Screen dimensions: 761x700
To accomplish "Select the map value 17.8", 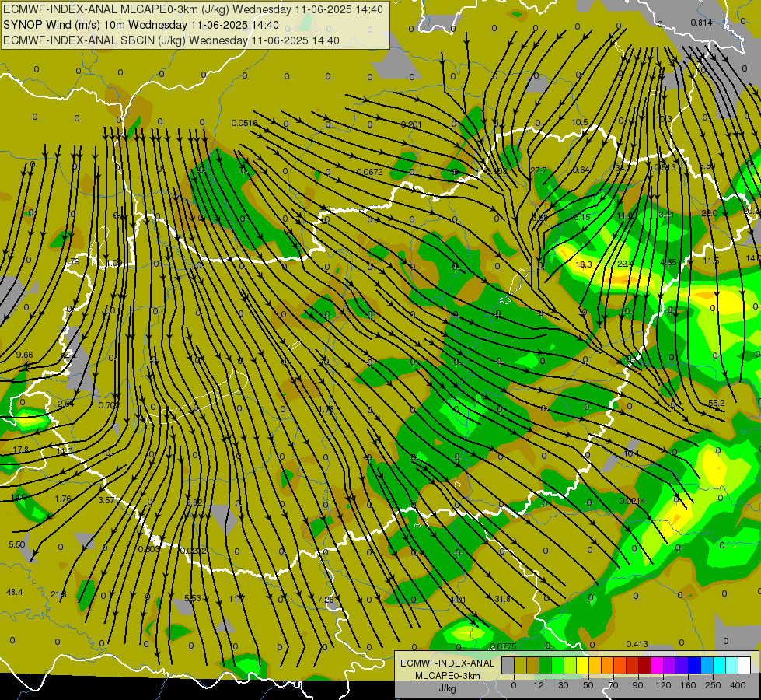I will point(20,450).
